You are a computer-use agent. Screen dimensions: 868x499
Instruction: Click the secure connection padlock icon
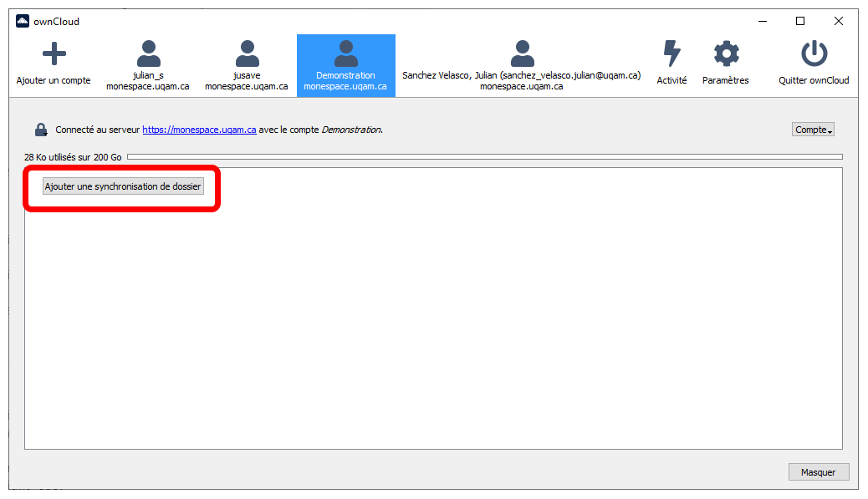(x=41, y=130)
